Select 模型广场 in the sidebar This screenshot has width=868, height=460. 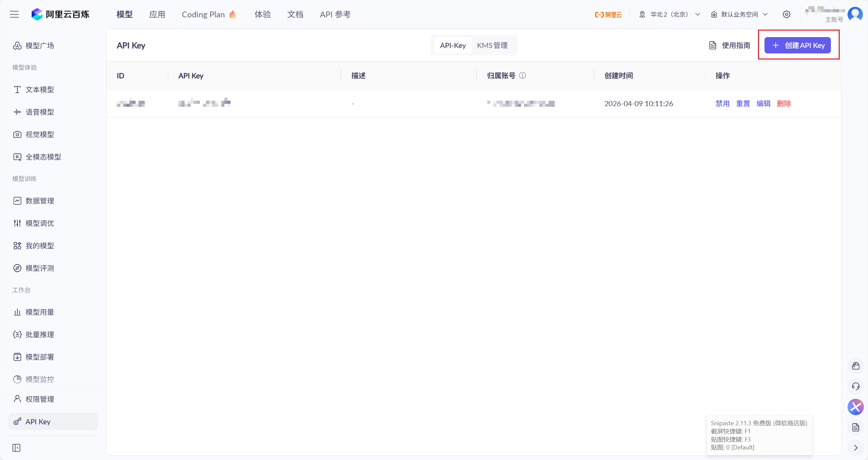[x=40, y=46]
